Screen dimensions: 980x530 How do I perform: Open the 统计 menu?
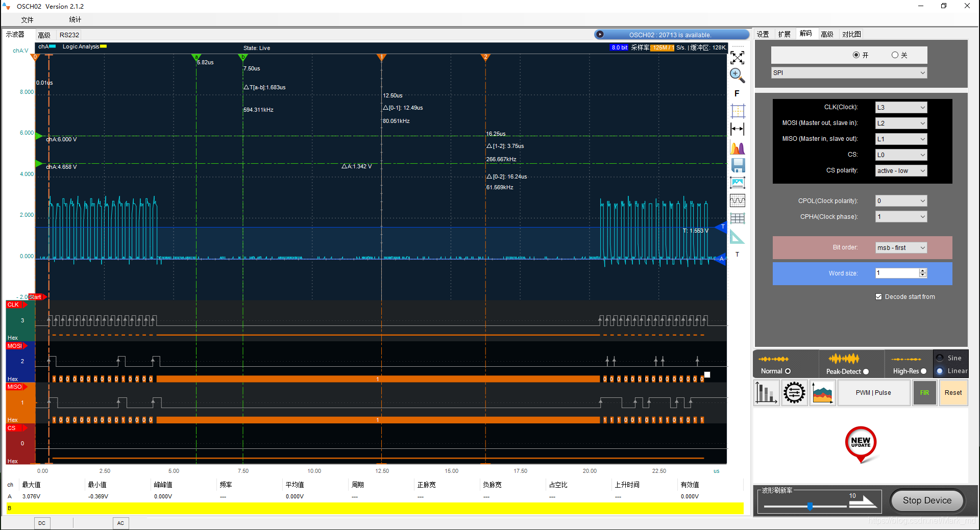[x=75, y=19]
